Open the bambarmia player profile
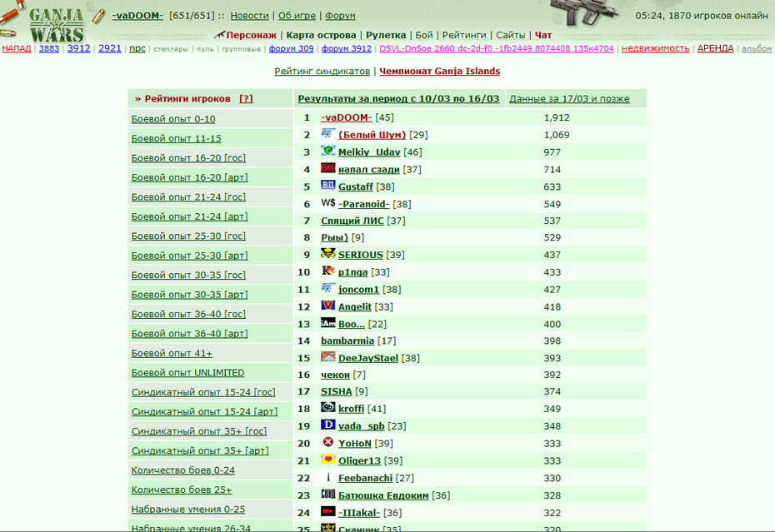Screen dimensions: 775x532 click(x=347, y=341)
